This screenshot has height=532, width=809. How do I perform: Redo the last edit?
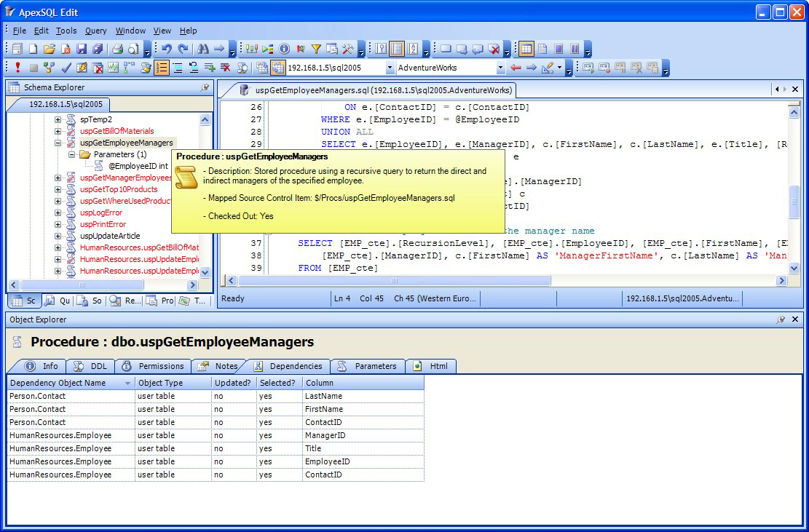click(x=183, y=49)
